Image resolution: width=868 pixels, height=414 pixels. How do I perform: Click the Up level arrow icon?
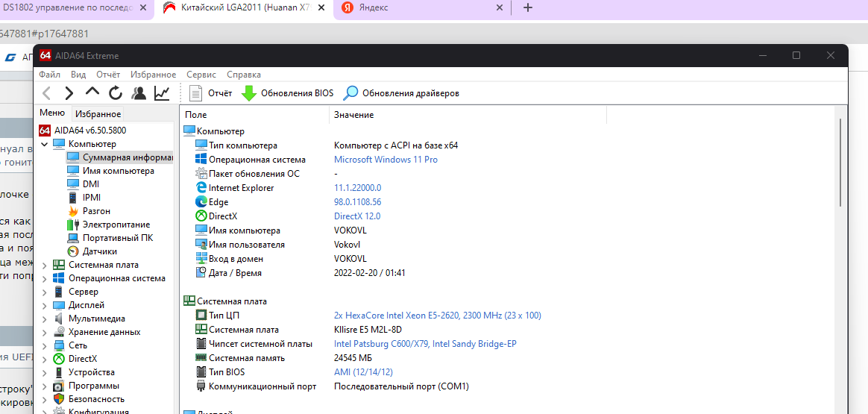[x=92, y=92]
